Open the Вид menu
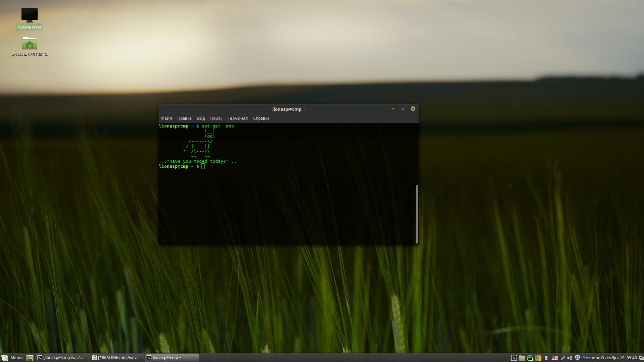This screenshot has height=362, width=644. tap(201, 118)
